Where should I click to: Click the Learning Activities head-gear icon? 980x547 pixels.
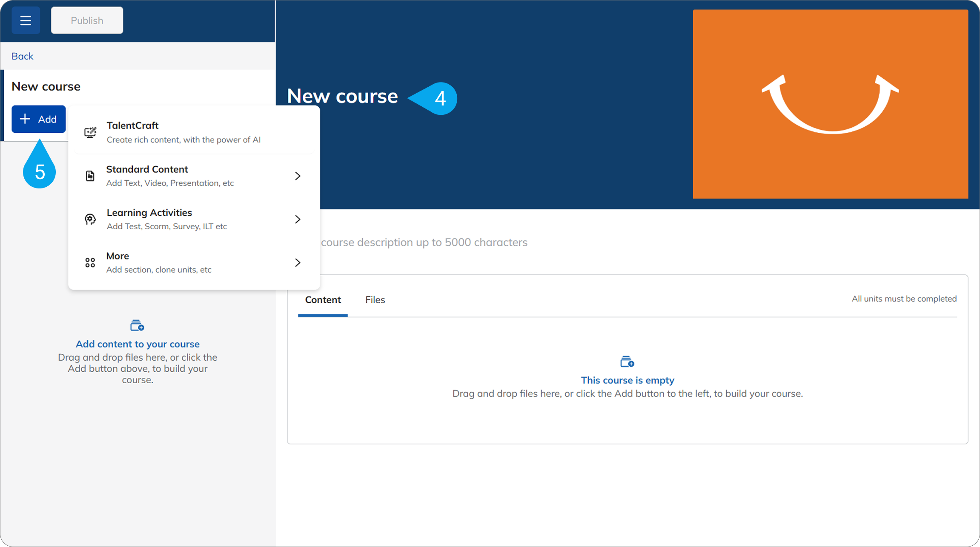pos(90,219)
